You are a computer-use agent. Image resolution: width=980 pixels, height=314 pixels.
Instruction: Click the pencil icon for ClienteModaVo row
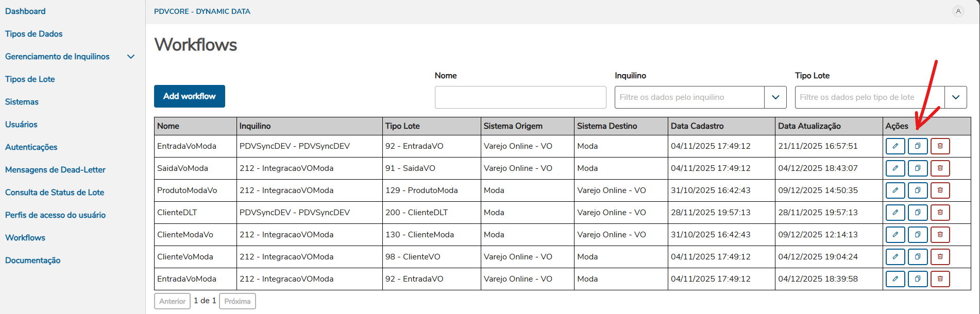(x=895, y=235)
